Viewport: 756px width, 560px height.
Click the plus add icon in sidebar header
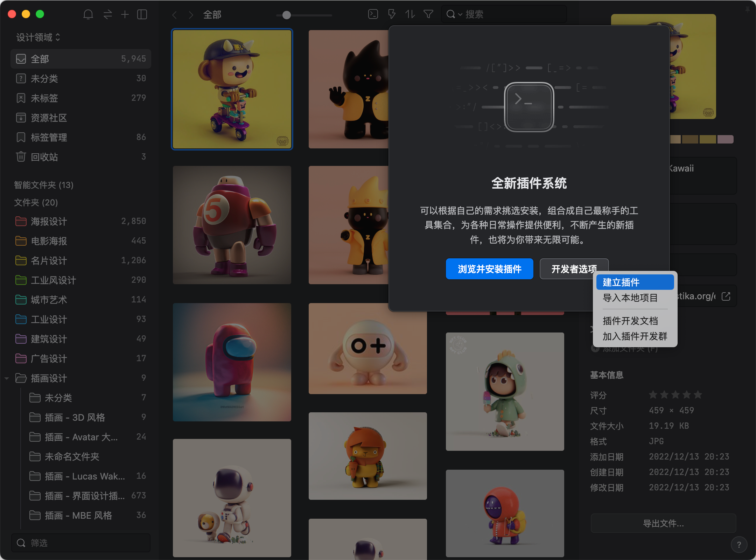click(x=125, y=14)
